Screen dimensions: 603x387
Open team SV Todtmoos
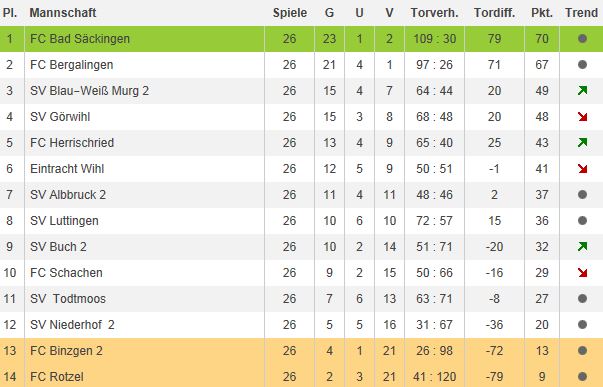coord(68,299)
